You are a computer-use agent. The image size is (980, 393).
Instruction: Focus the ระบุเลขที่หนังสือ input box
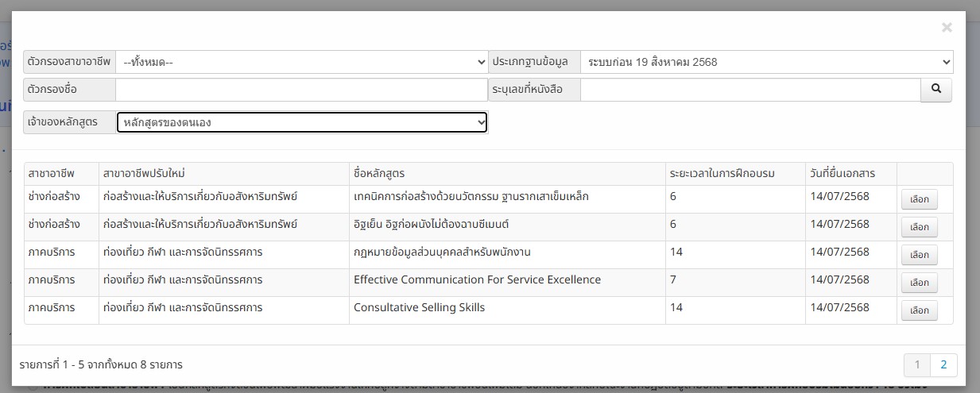click(750, 90)
